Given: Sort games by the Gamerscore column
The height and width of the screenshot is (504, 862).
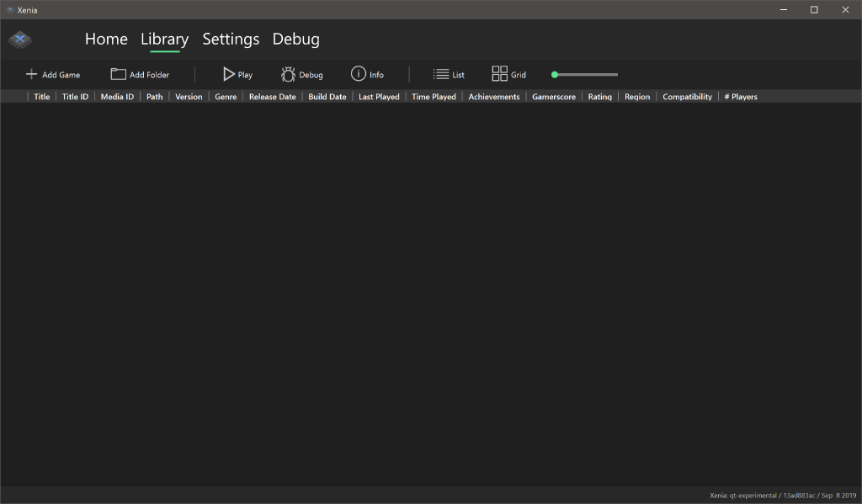Looking at the screenshot, I should click(x=553, y=96).
